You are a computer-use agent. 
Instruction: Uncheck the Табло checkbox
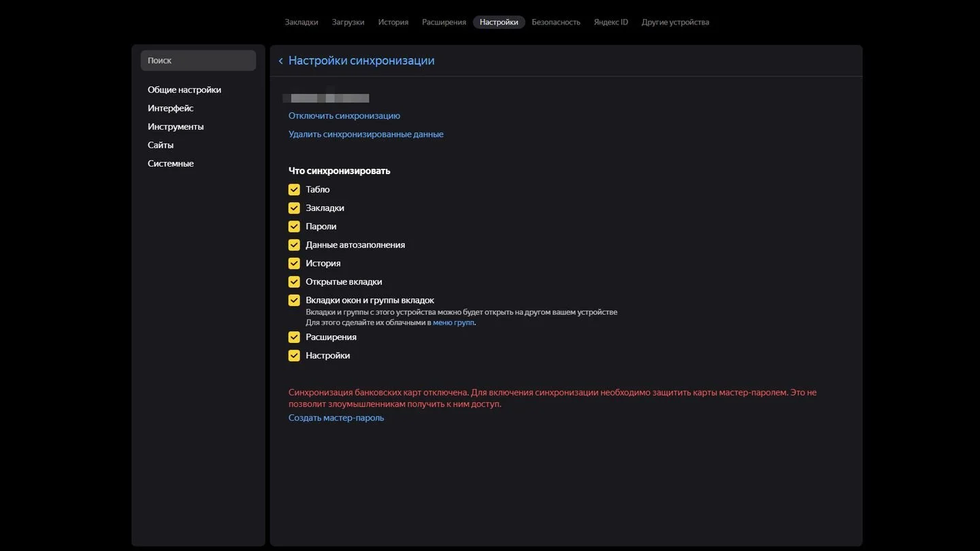click(294, 190)
